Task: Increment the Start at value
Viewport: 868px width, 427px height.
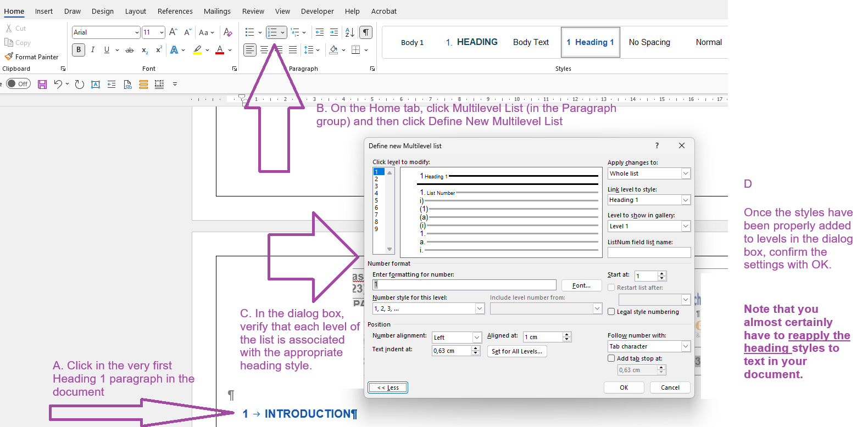Action: pyautogui.click(x=662, y=274)
